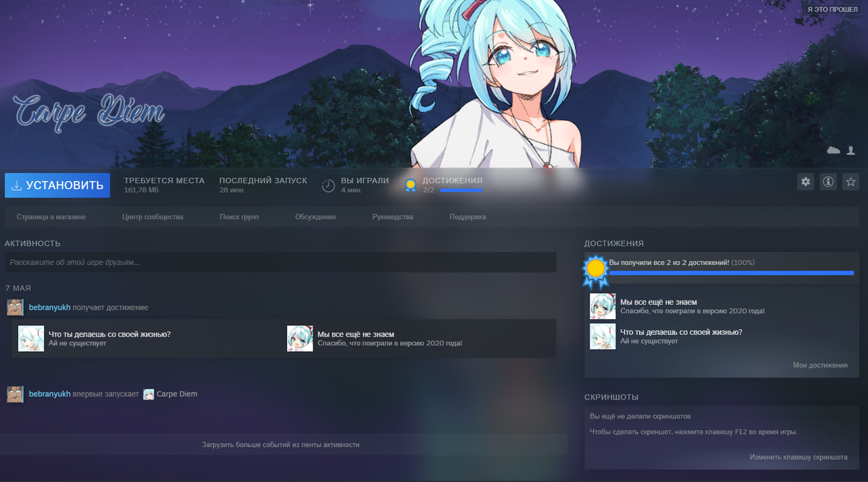The height and width of the screenshot is (482, 868).
Task: Switch to Центр сообщества
Action: [x=153, y=216]
